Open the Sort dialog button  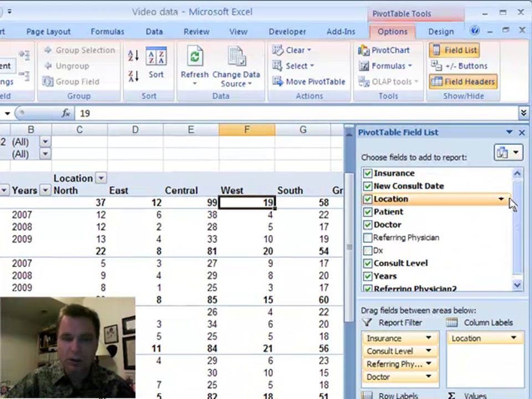click(156, 63)
